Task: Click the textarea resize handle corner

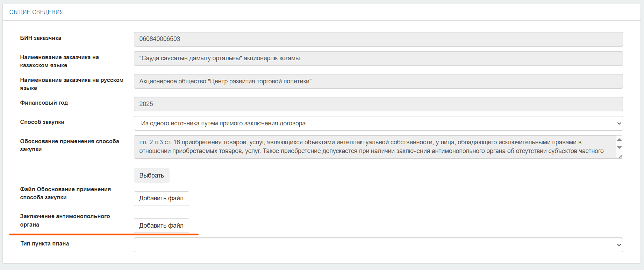Action: pyautogui.click(x=620, y=156)
